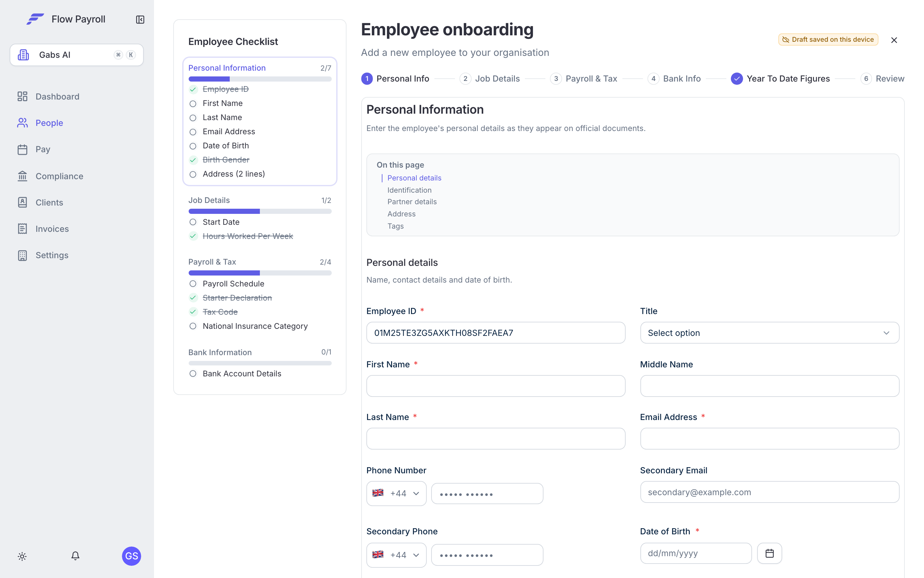Jump to Tags section link
The image size is (924, 578).
click(396, 226)
